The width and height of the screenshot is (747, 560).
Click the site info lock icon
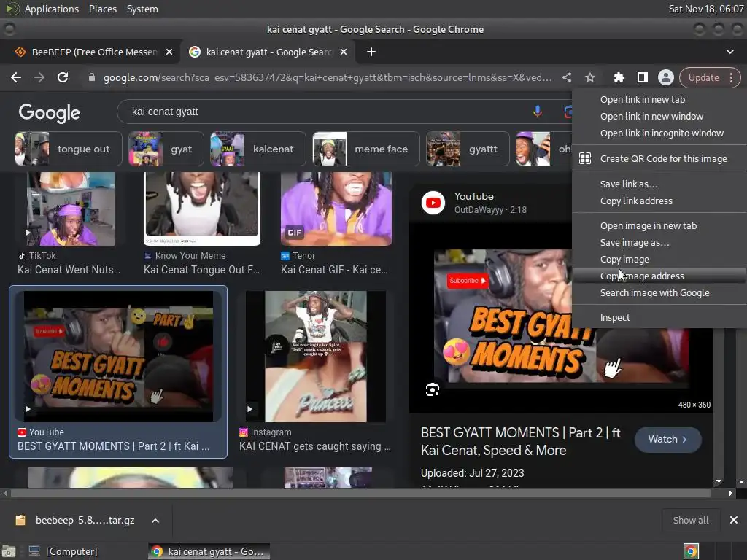(x=92, y=77)
